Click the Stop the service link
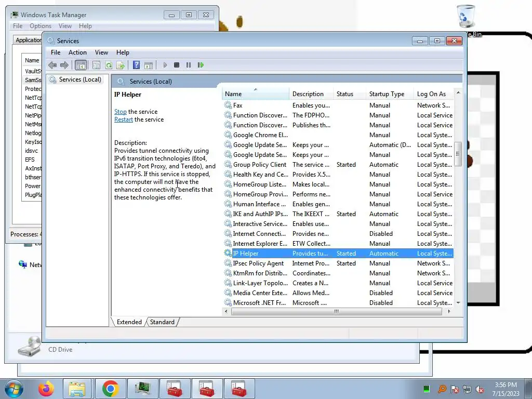532x399 pixels. pyautogui.click(x=121, y=112)
